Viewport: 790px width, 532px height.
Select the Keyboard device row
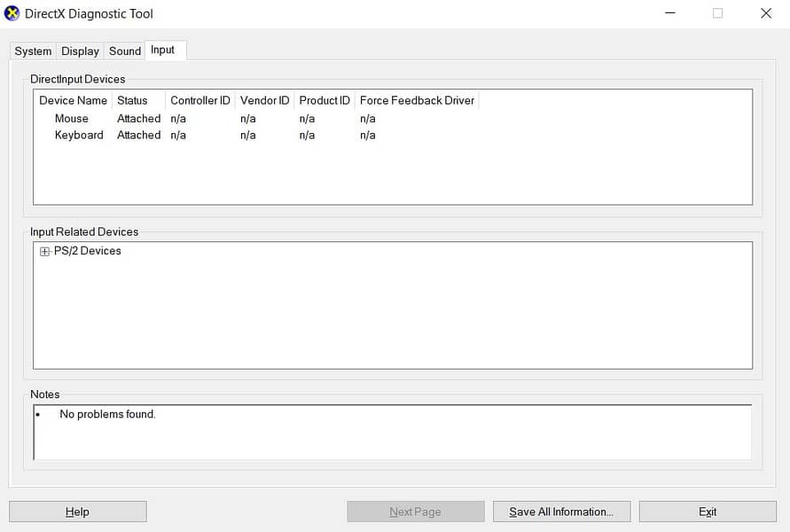[x=79, y=136]
